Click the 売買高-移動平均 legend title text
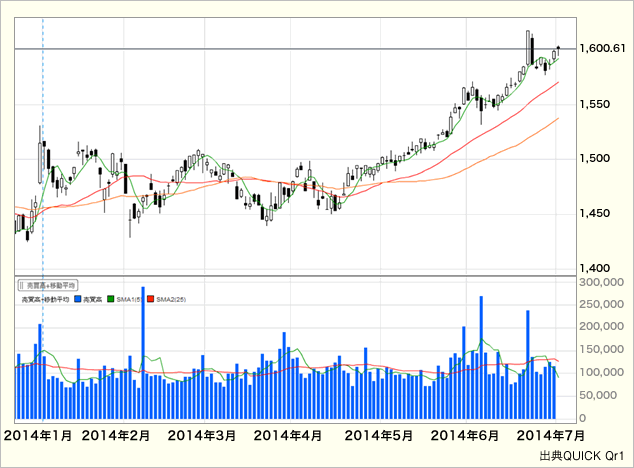The height and width of the screenshot is (468, 634). [x=44, y=299]
